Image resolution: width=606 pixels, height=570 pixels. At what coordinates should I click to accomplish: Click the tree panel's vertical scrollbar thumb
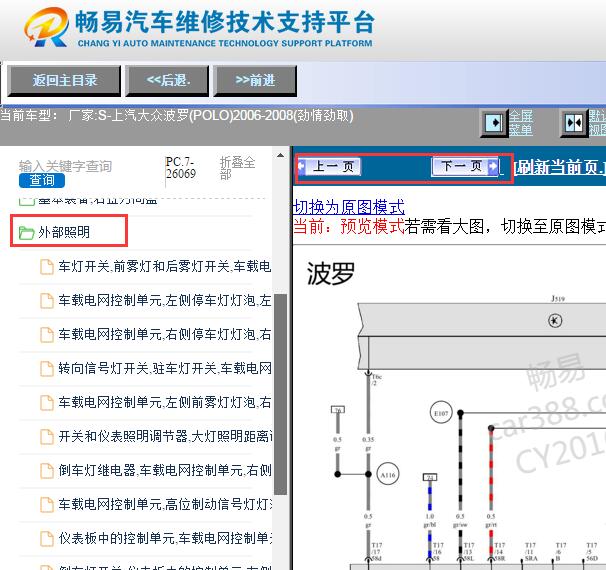pos(280,394)
